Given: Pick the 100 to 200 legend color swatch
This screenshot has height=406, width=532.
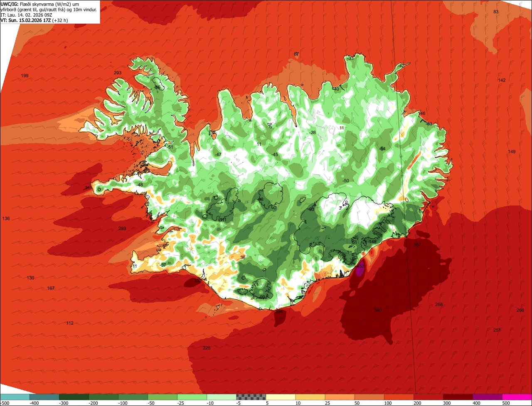Looking at the screenshot, I should (399, 397).
